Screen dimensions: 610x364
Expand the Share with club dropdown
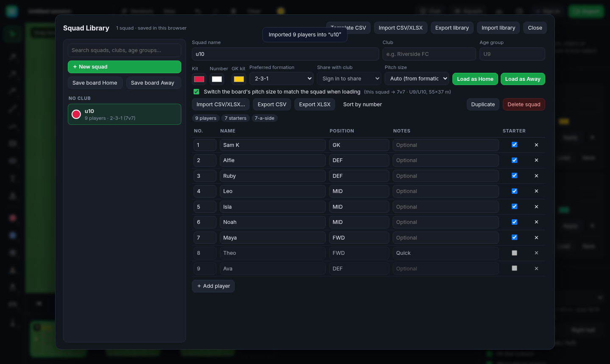[349, 79]
